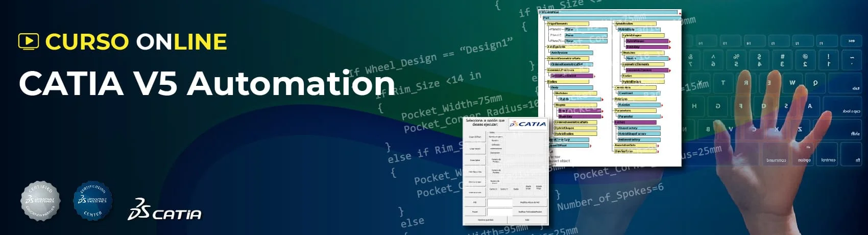Click the AnnotationSets box
This screenshot has width=868, height=235.
pos(635,146)
